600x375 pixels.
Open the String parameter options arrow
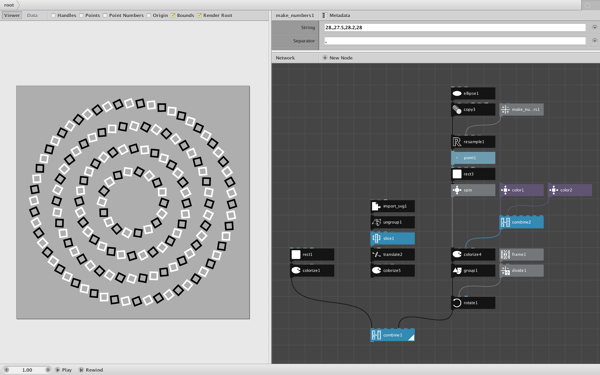pyautogui.click(x=594, y=28)
